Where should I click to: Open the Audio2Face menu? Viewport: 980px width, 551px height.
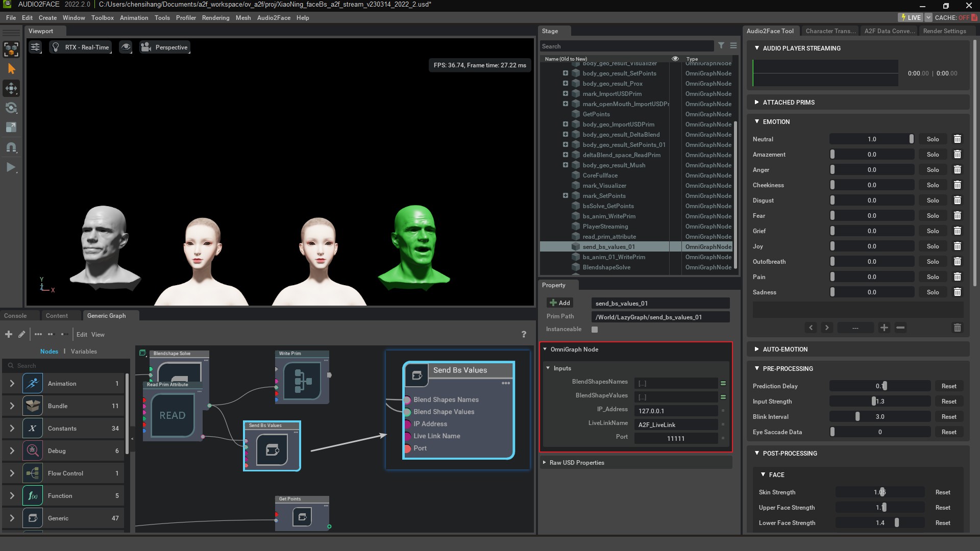(274, 18)
